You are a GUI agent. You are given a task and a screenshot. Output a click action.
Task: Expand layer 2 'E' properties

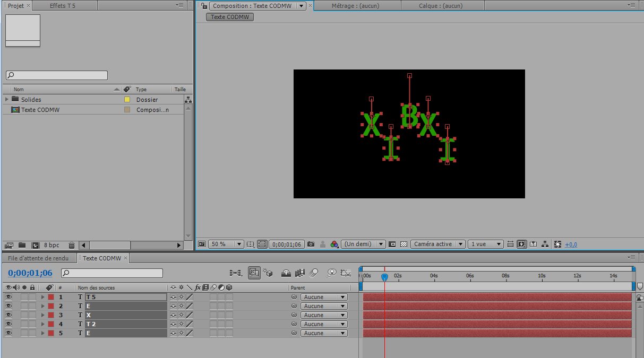point(42,306)
